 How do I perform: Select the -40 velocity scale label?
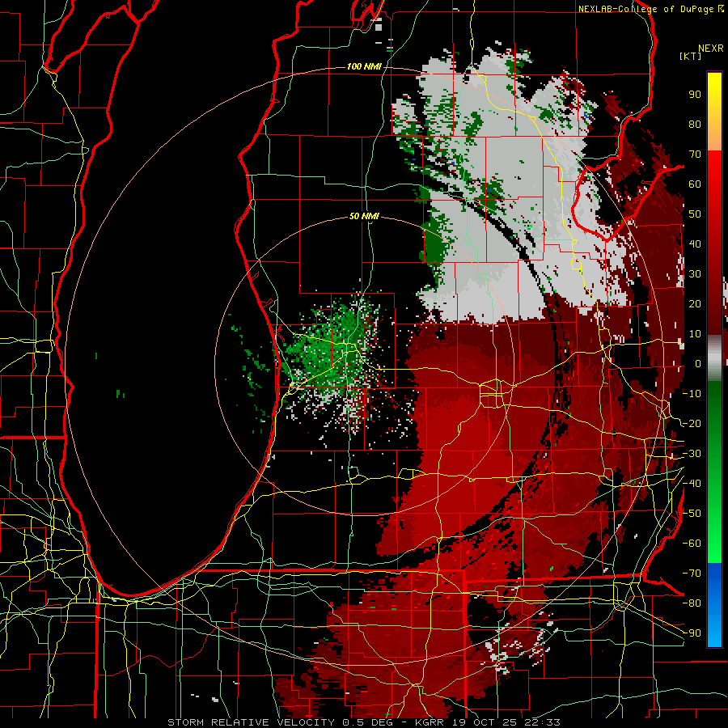[x=692, y=484]
